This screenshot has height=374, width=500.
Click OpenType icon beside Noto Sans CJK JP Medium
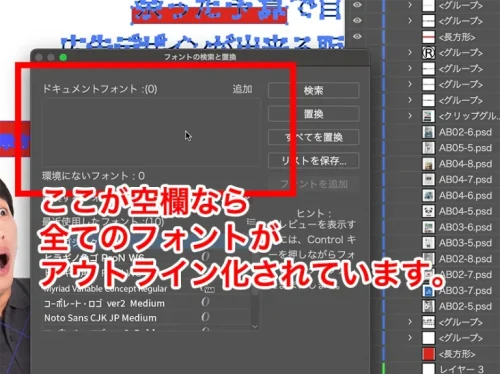tap(205, 317)
